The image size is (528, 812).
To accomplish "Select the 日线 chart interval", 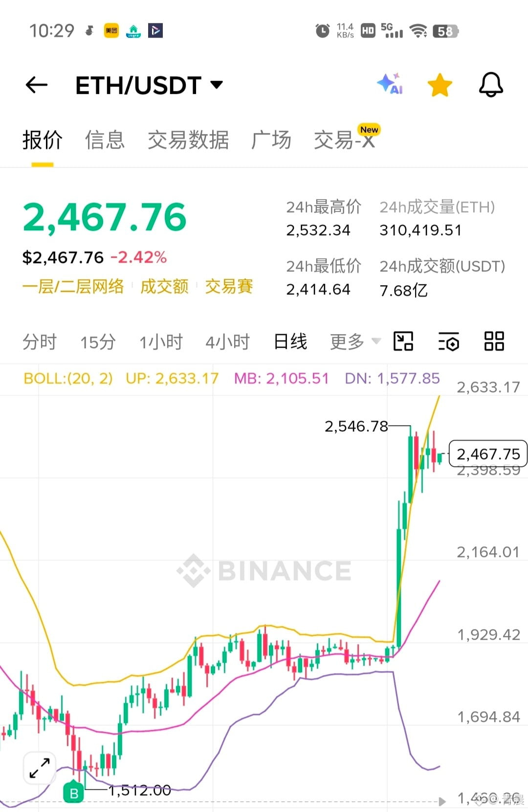I will point(290,341).
